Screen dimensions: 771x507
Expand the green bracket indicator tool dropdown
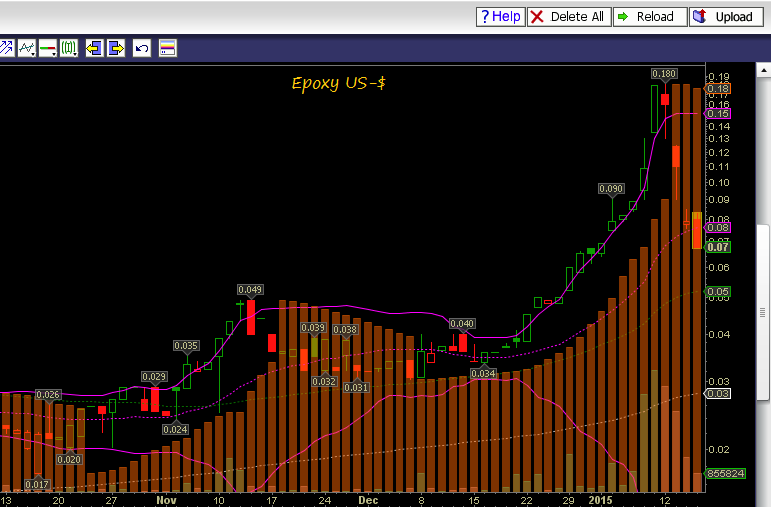[x=69, y=48]
